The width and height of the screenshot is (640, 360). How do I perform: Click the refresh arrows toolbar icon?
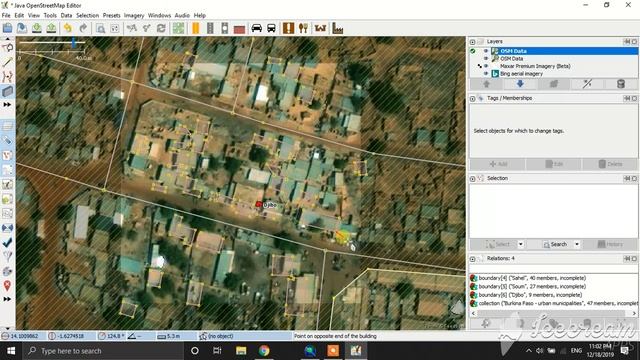[x=161, y=28]
